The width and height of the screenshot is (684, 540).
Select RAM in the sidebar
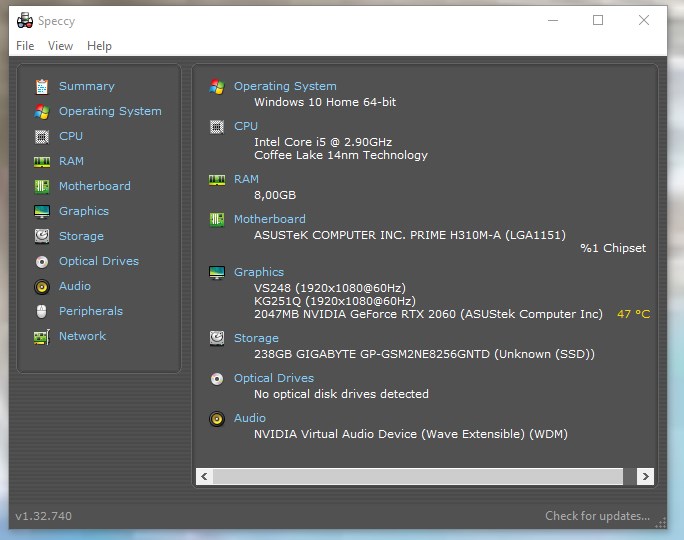pos(71,161)
